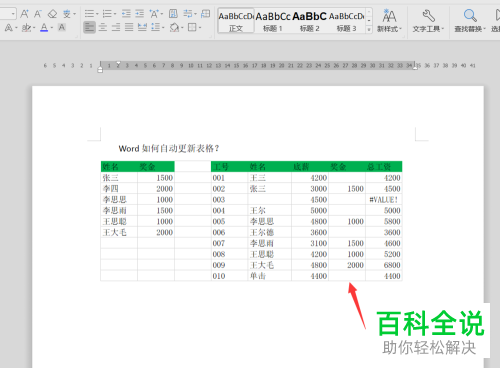The image size is (500, 368).
Task: Toggle justify alignment button
Action: click(x=129, y=27)
